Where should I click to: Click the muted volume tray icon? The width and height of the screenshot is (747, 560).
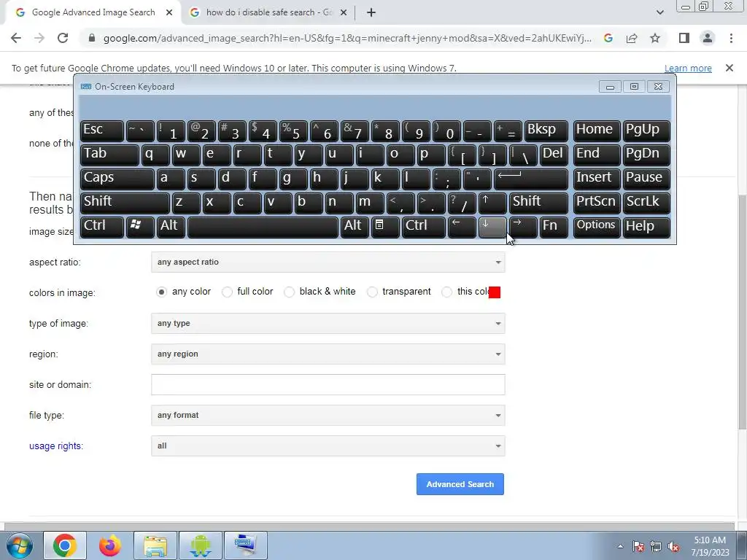coord(673,546)
